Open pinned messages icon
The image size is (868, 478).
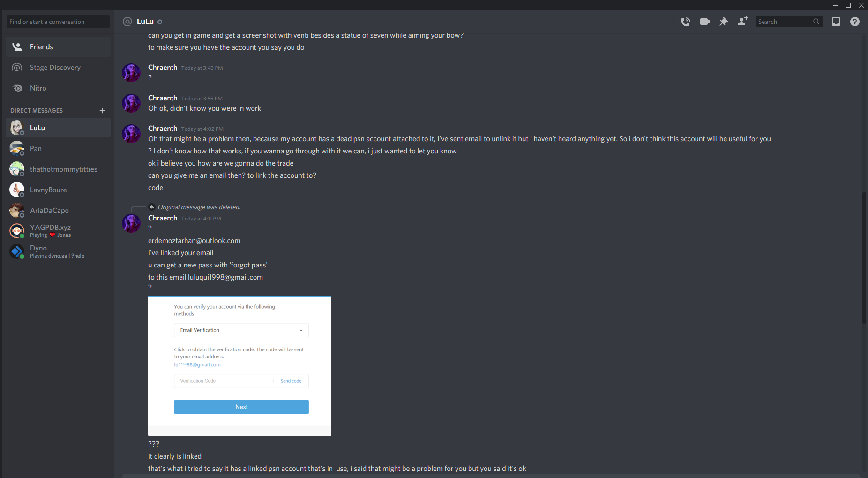click(x=724, y=22)
